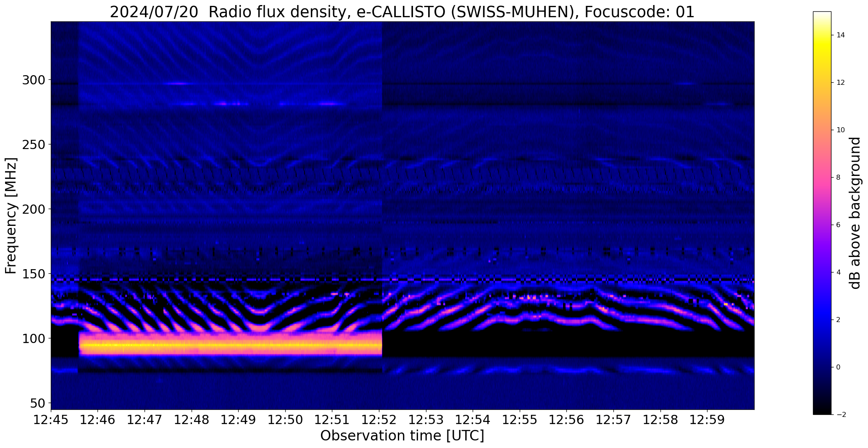Click the colorbar tick label 12
This screenshot has height=448, width=868.
[x=841, y=83]
